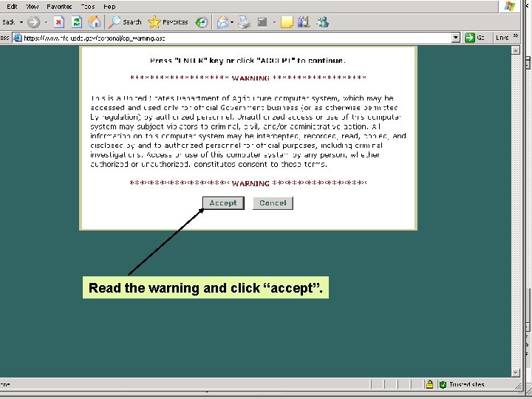532x399 pixels.
Task: Open the Edit menu
Action: coord(12,7)
